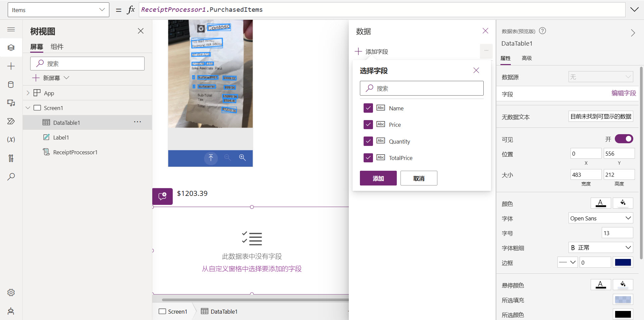Click the 边框 color swatch

pos(623,262)
